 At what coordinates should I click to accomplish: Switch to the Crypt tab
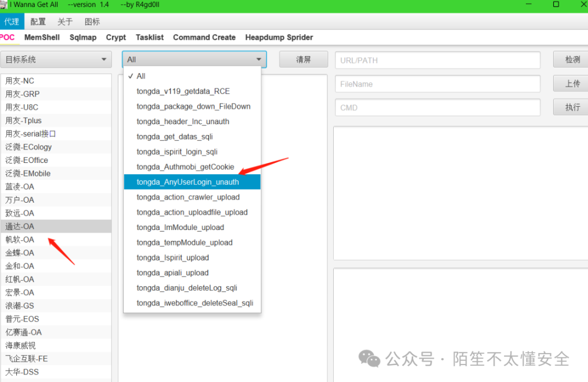click(x=116, y=37)
